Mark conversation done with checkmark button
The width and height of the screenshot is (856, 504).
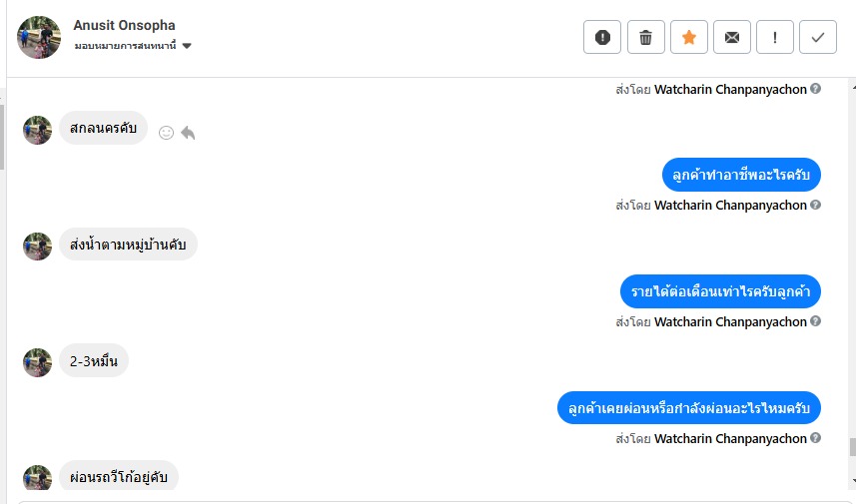click(818, 37)
